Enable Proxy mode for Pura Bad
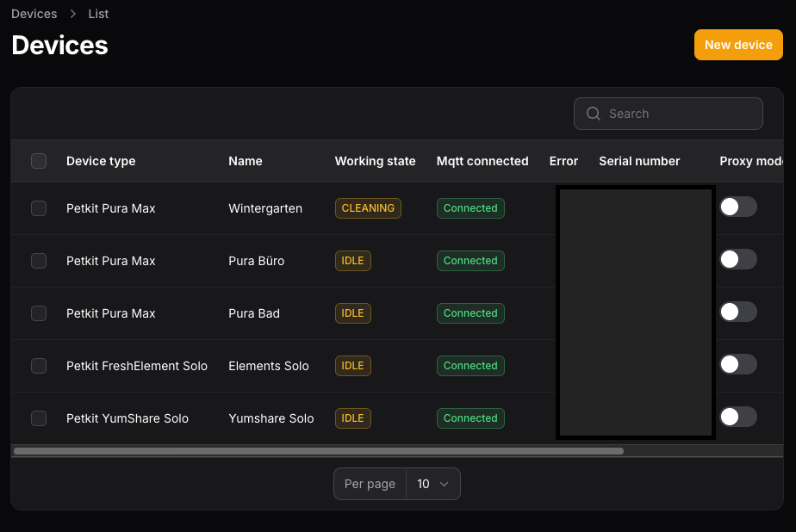 [x=738, y=312]
